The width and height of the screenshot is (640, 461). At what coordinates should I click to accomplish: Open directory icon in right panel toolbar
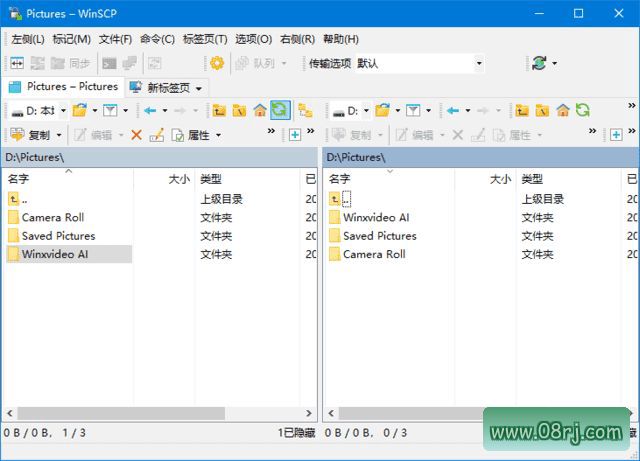tap(382, 110)
